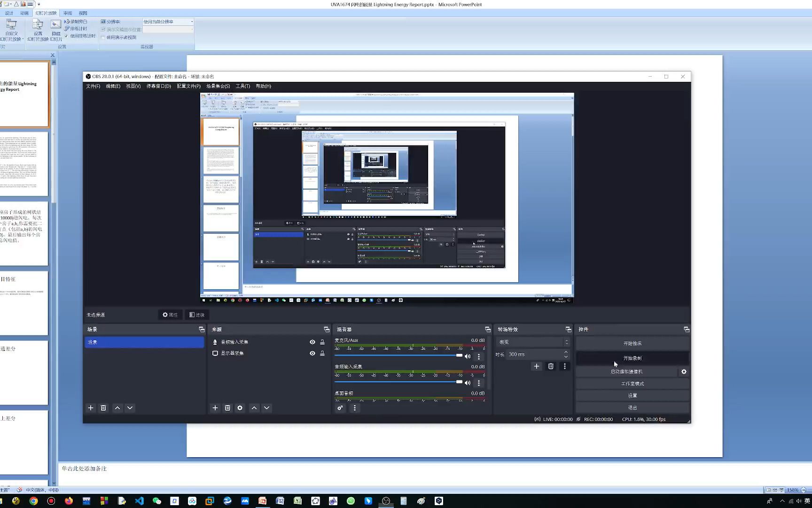The image size is (812, 508).
Task: Lock the 音频输入采集 source
Action: click(322, 342)
